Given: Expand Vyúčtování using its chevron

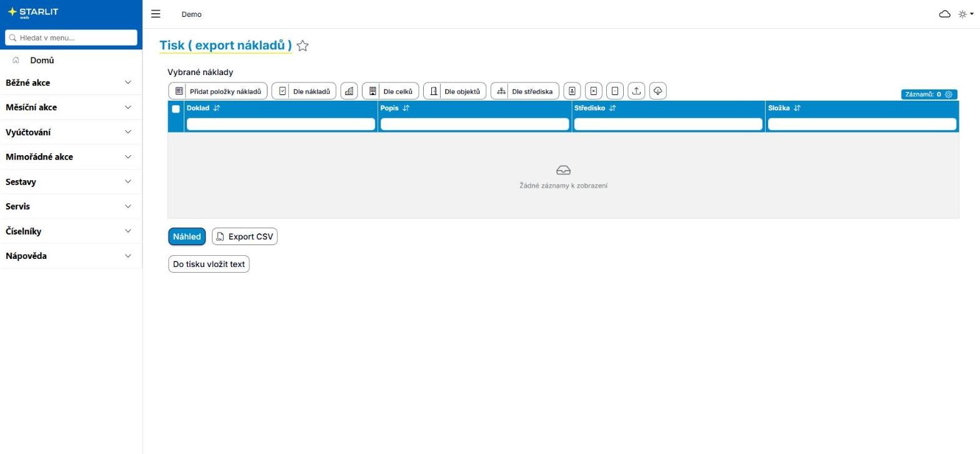Looking at the screenshot, I should 128,132.
